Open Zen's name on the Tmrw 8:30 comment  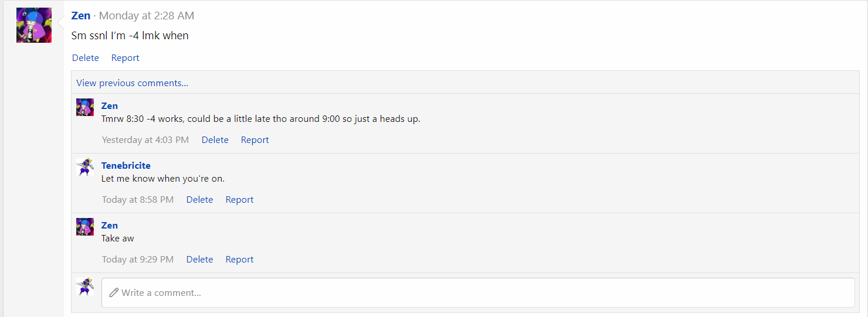coord(110,106)
